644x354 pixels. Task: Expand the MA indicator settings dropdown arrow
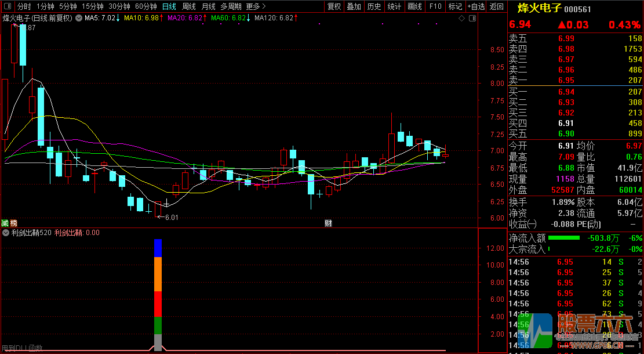(x=79, y=18)
